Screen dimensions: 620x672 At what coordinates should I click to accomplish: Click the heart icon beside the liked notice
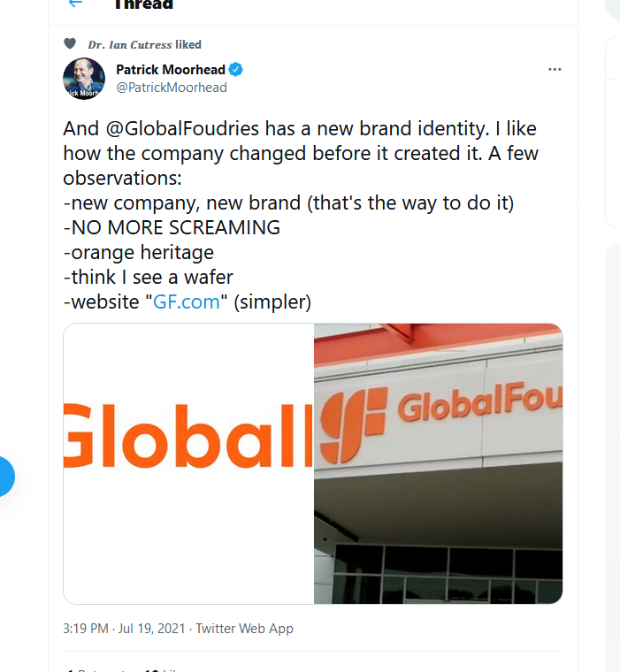(70, 43)
